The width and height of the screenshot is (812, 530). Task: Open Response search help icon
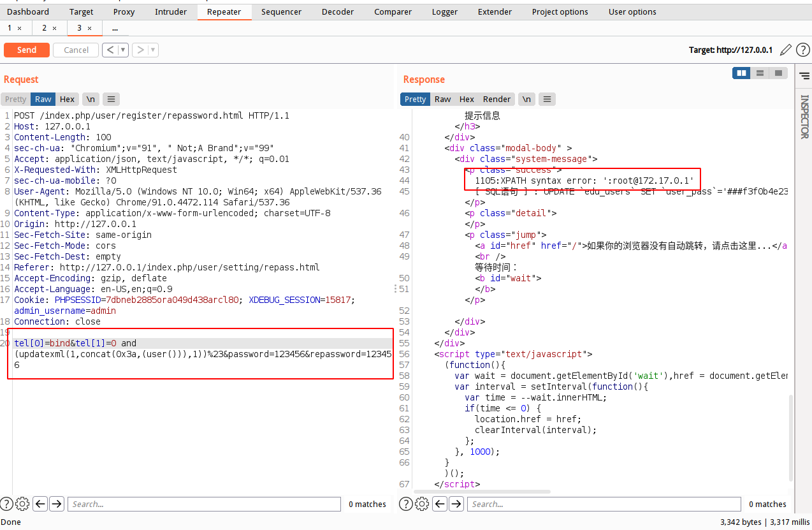(x=406, y=504)
